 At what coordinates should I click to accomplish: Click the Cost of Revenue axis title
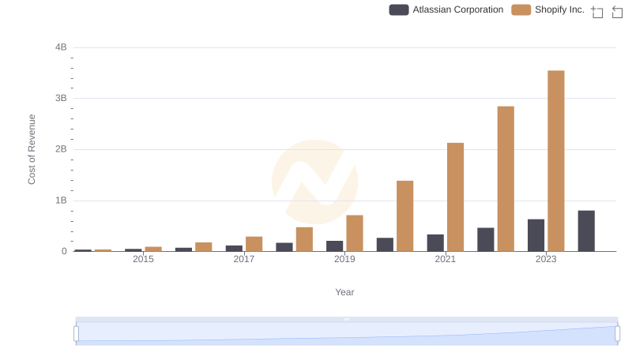coord(32,149)
